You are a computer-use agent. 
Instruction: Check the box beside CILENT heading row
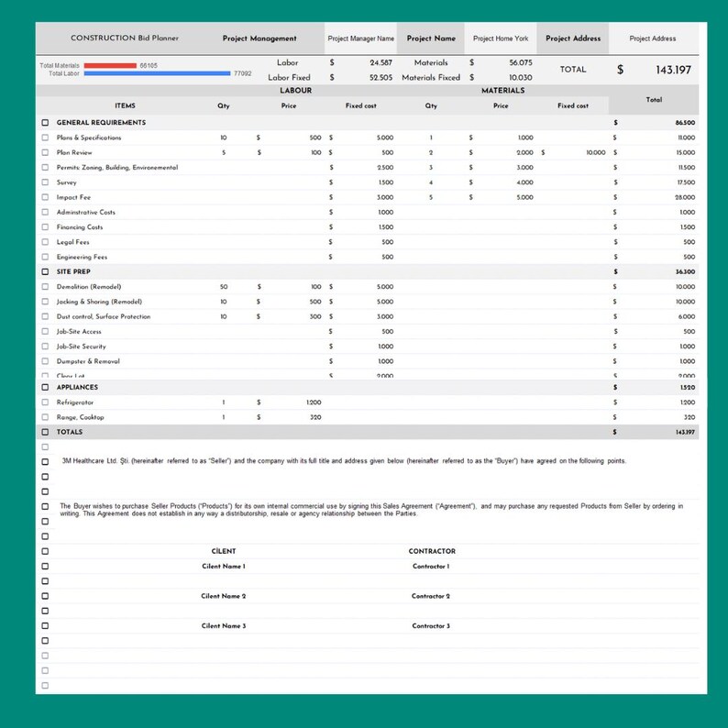45,551
